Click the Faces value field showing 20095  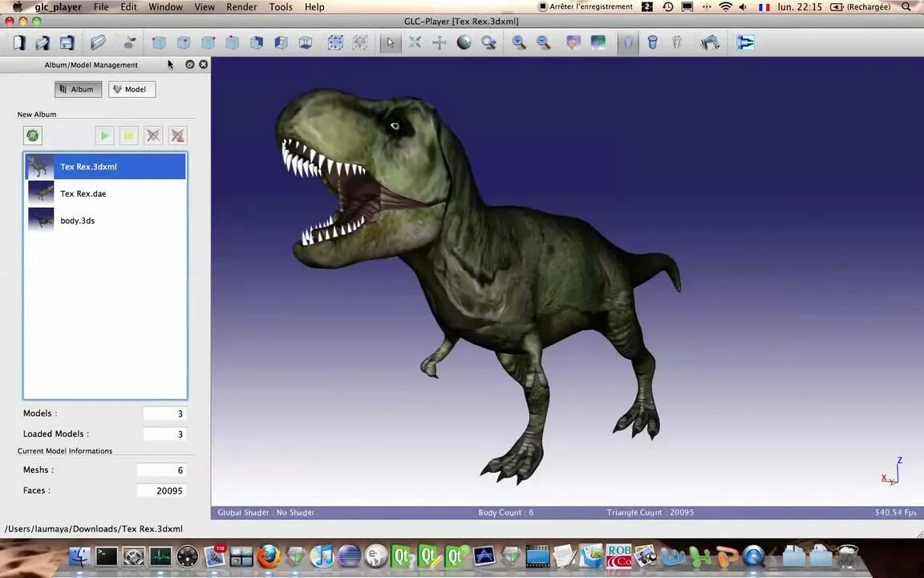(x=161, y=490)
